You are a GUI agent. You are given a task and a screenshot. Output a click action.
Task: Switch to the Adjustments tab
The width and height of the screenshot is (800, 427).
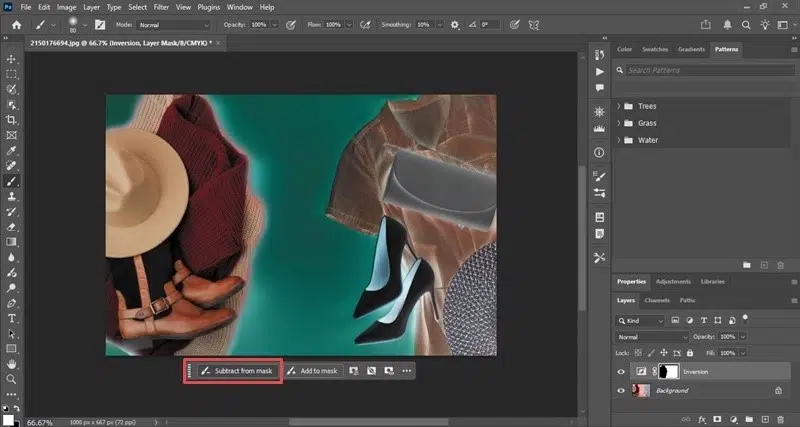[673, 281]
